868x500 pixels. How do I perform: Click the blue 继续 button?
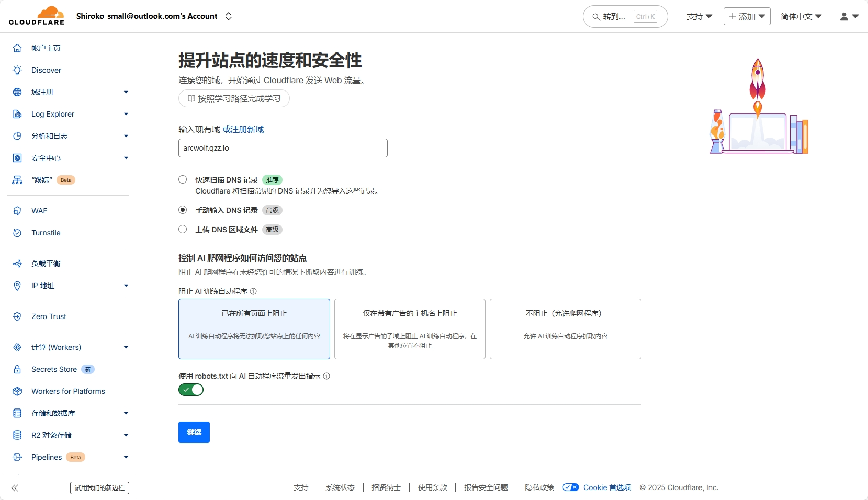point(194,432)
